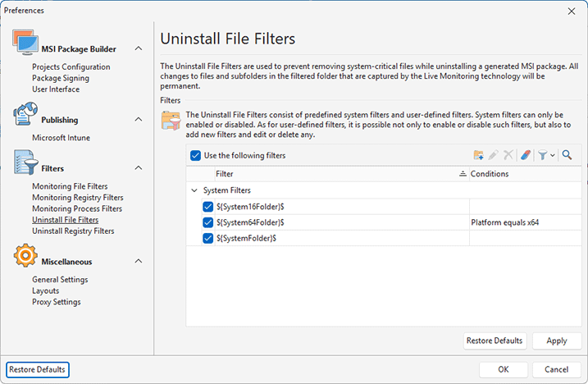Collapse the MSI Package Builder section

coord(139,48)
